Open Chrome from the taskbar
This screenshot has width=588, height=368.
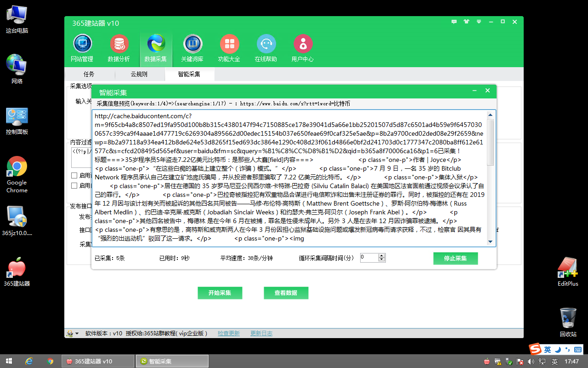[x=51, y=361]
